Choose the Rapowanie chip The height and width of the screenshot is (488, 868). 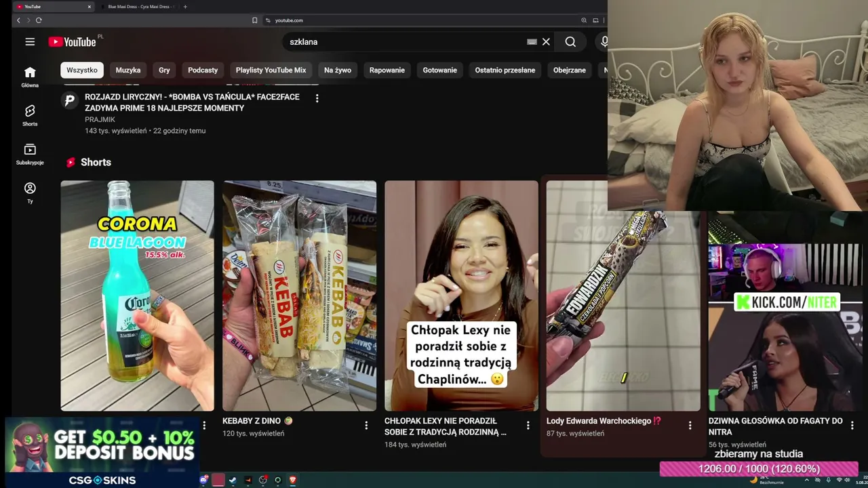tap(387, 70)
